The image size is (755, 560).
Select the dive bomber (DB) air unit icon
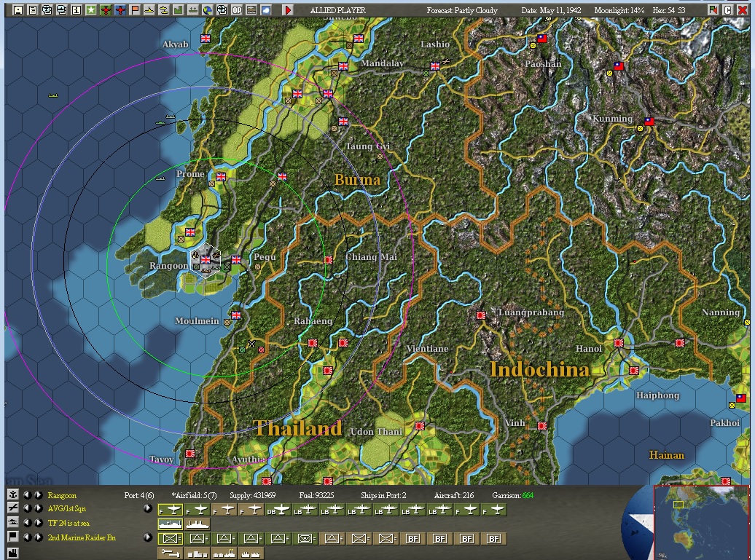[x=278, y=510]
